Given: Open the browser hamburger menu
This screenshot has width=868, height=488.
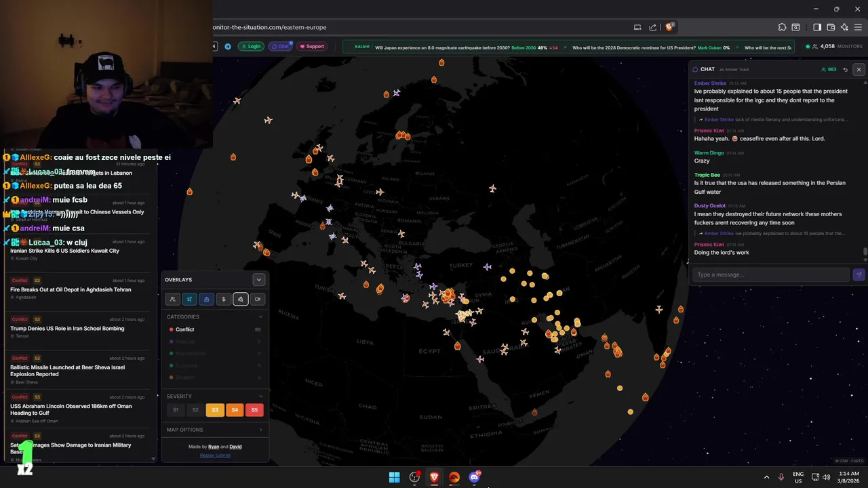Looking at the screenshot, I should pyautogui.click(x=858, y=27).
